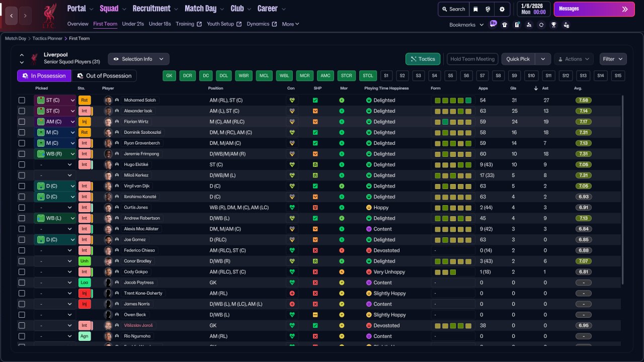Click the shirt shortcut icon under the toolbar
This screenshot has width=644, height=362.
click(x=505, y=25)
